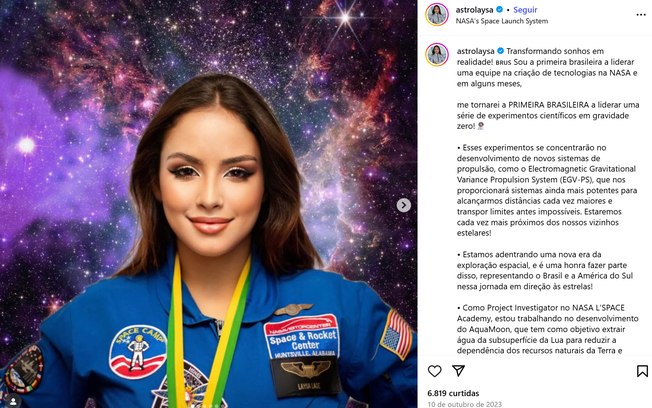The width and height of the screenshot is (652, 408).
Task: Open astrolaysa profile from the header username
Action: click(474, 10)
